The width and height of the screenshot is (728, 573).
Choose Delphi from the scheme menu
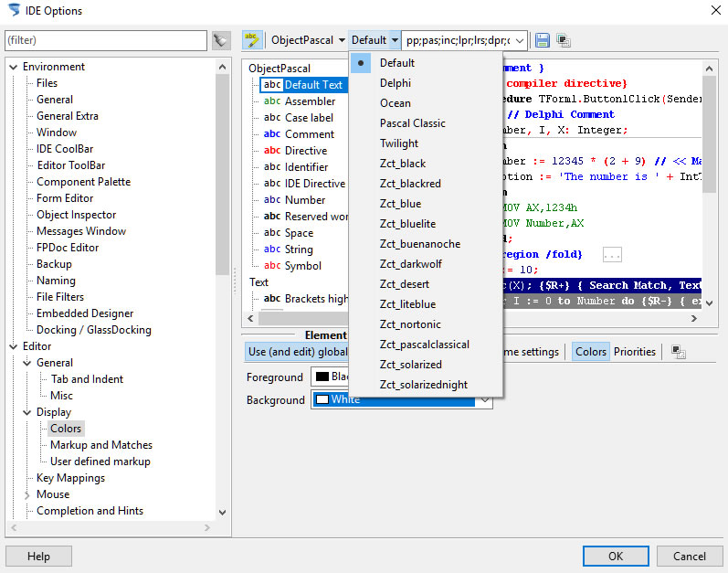pos(396,83)
